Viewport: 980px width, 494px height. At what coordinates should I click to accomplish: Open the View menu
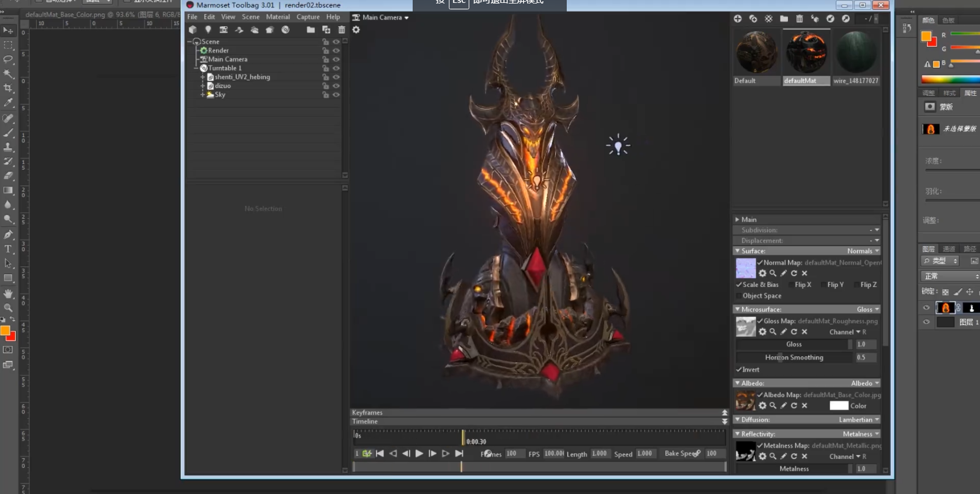pyautogui.click(x=228, y=17)
